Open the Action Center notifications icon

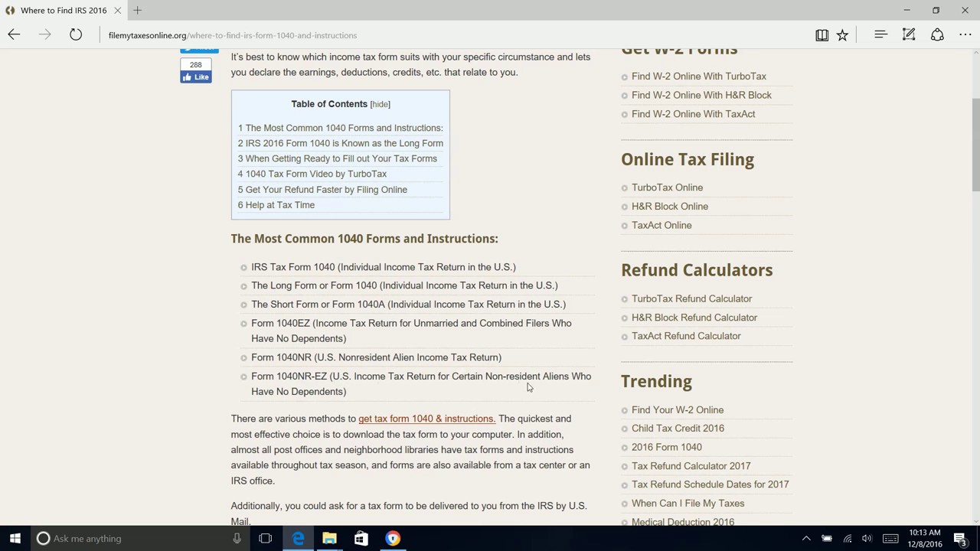point(960,539)
